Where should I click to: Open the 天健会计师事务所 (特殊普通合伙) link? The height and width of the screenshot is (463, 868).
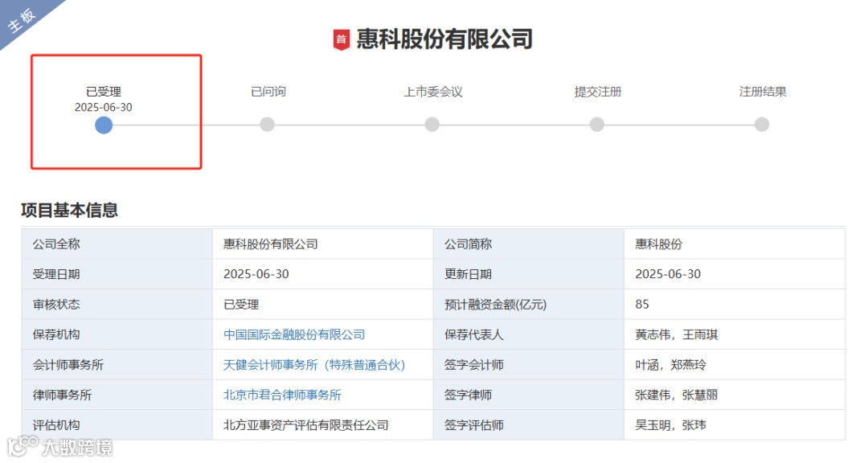314,365
